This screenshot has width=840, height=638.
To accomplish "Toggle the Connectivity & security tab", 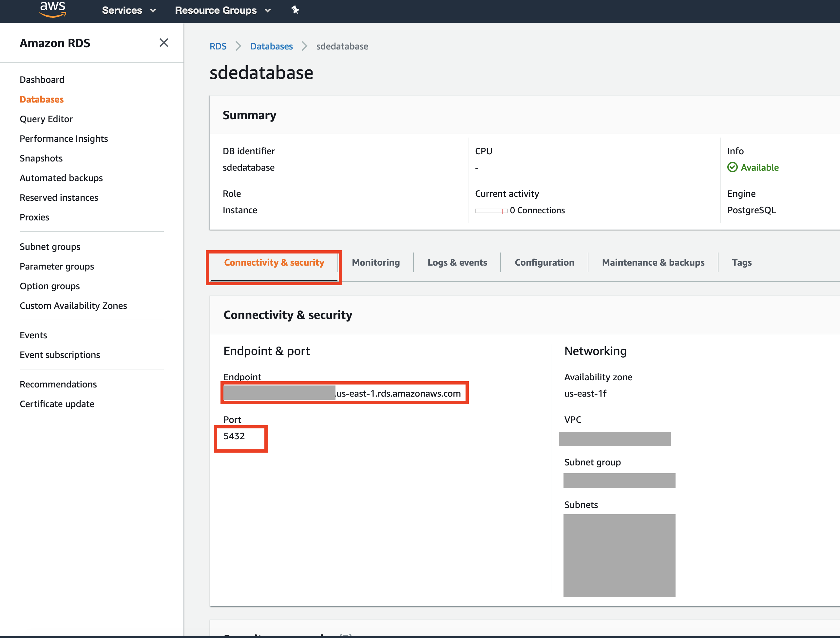I will pos(274,262).
